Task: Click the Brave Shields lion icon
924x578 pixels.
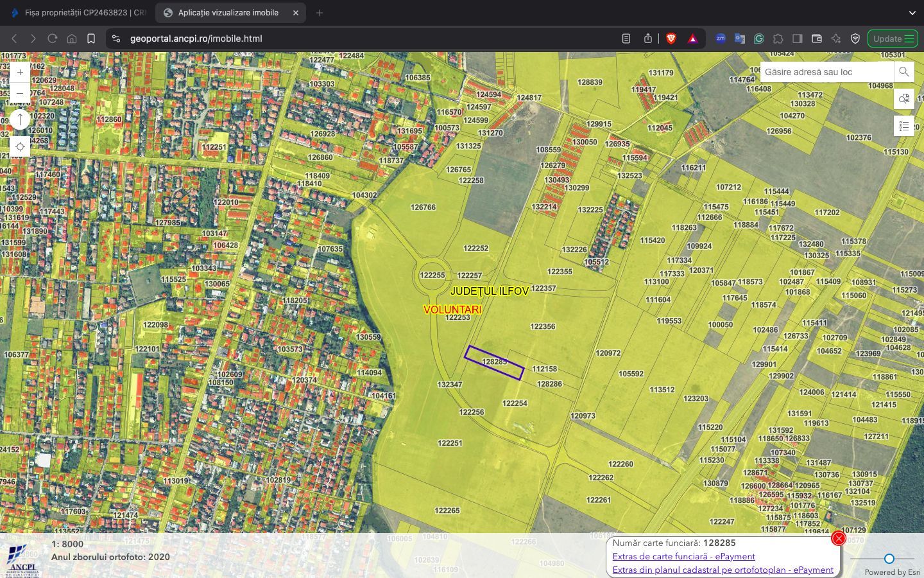Action: 671,39
